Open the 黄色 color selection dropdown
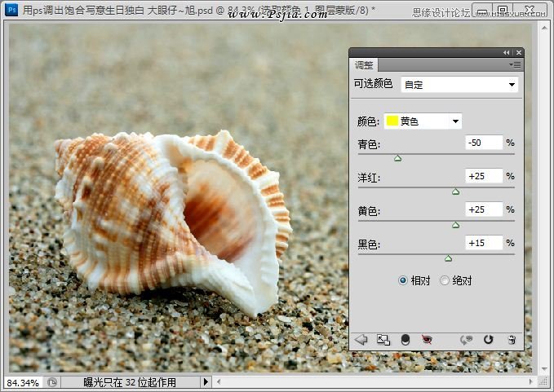The image size is (554, 392). click(x=423, y=121)
